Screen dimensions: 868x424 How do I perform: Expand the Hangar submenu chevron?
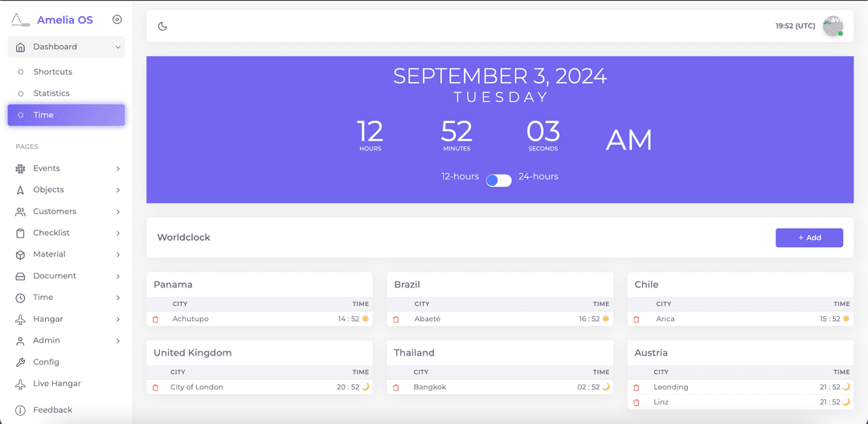[118, 319]
